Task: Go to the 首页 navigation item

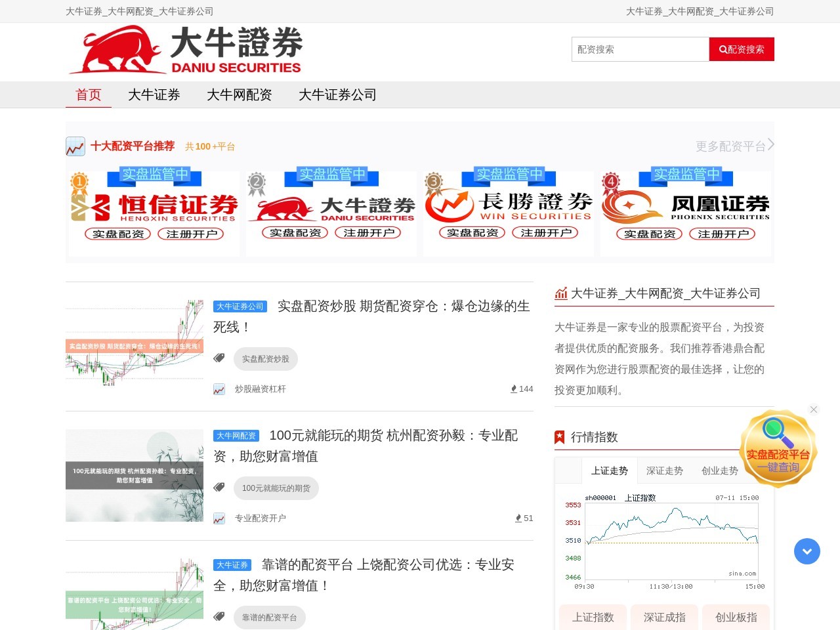Action: [89, 95]
